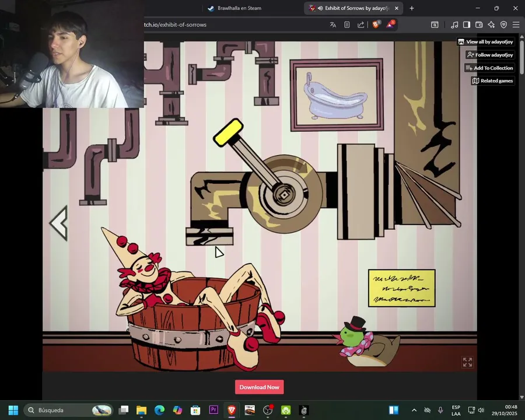525x420 pixels.
Task: Click the yellow crank handle
Action: coord(228,132)
